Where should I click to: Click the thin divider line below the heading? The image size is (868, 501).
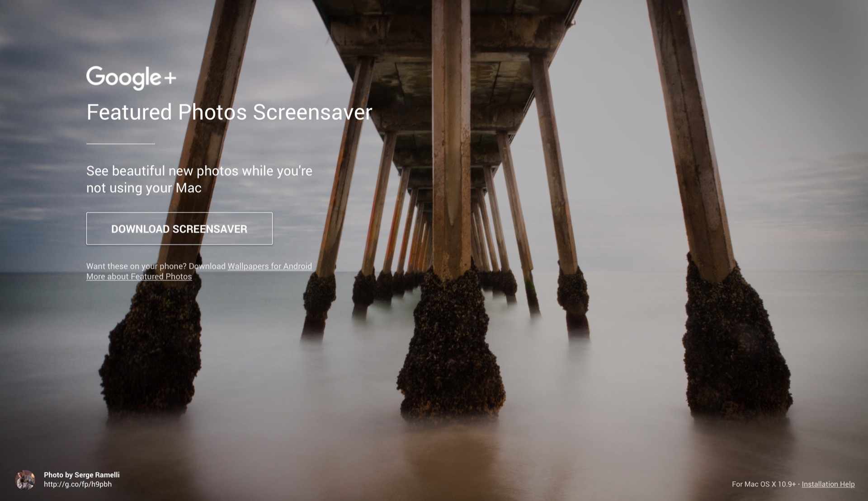121,144
